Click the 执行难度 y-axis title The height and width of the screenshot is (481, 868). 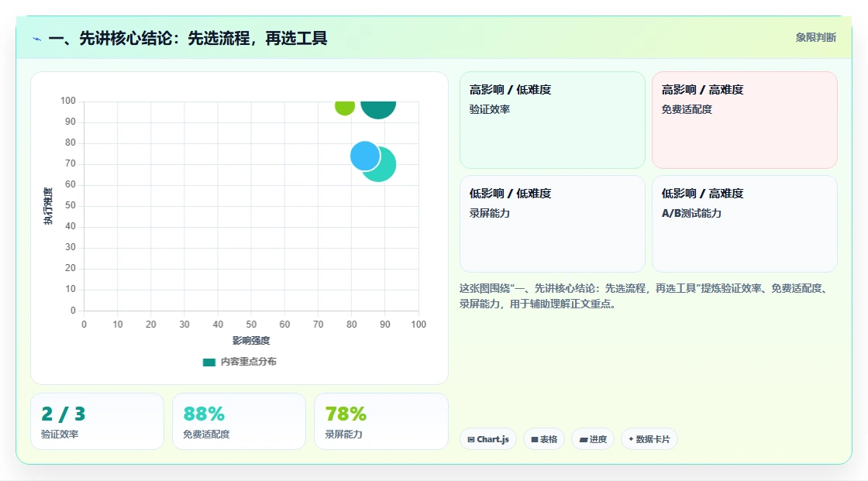pyautogui.click(x=49, y=206)
